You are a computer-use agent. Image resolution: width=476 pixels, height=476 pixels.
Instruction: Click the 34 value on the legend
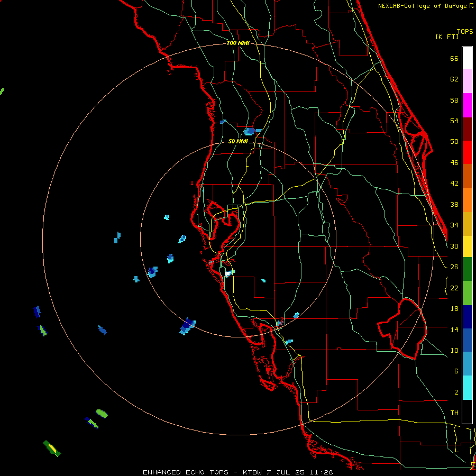[x=454, y=225]
